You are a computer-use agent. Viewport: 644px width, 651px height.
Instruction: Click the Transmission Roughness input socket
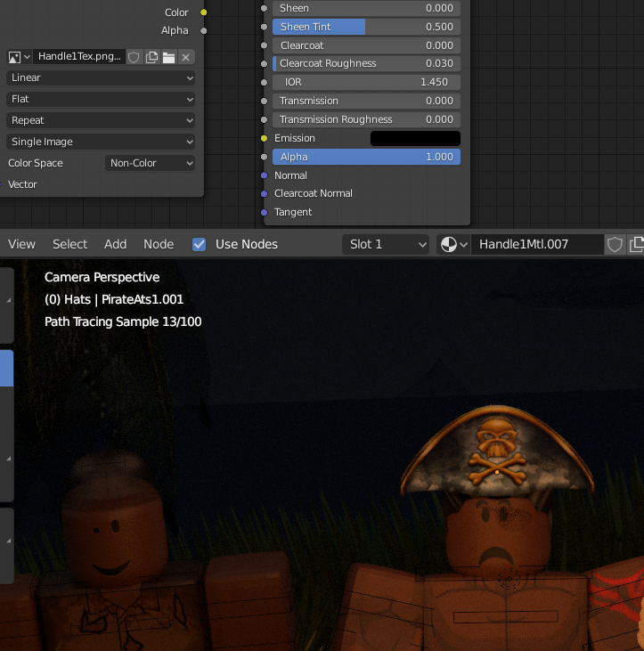click(264, 119)
